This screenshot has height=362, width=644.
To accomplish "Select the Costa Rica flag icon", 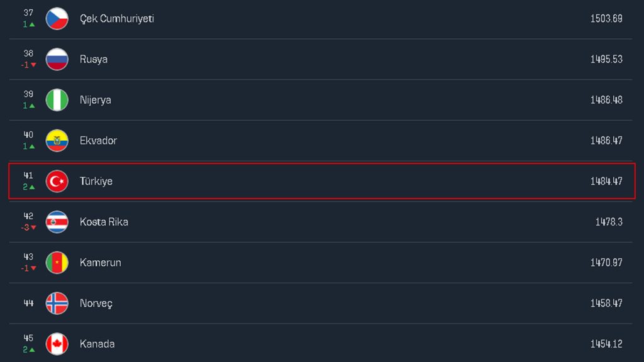I will [x=57, y=222].
